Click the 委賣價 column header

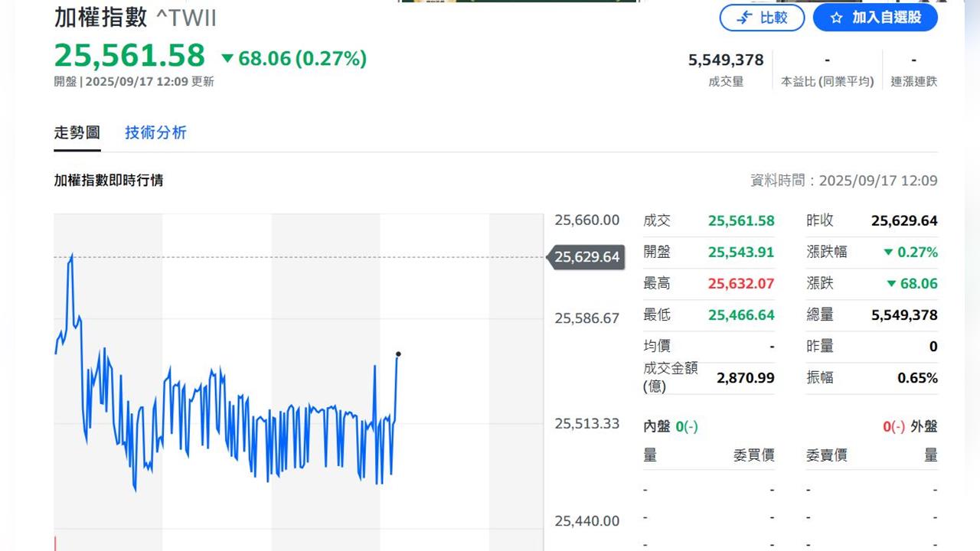point(827,455)
